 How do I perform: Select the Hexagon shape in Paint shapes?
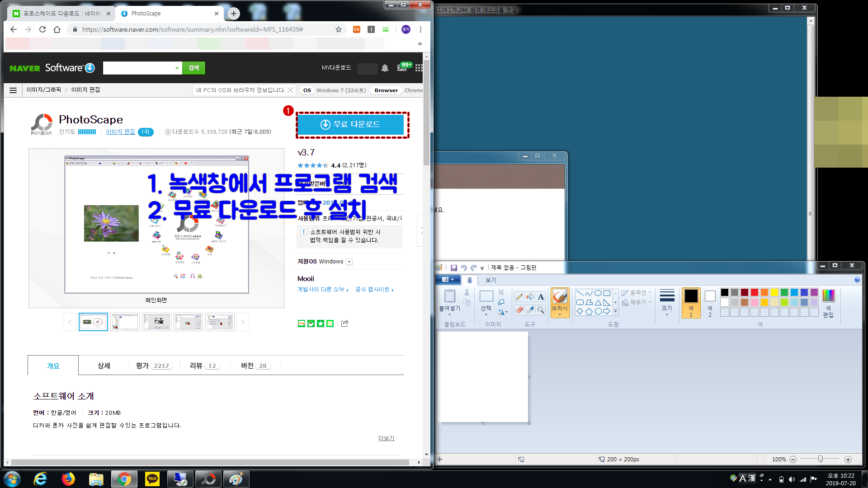(598, 311)
